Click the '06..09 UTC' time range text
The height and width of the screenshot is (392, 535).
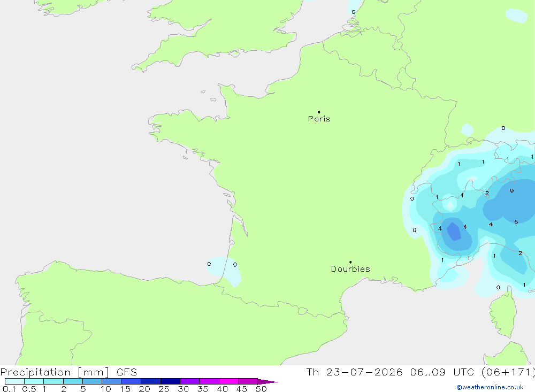pos(442,372)
